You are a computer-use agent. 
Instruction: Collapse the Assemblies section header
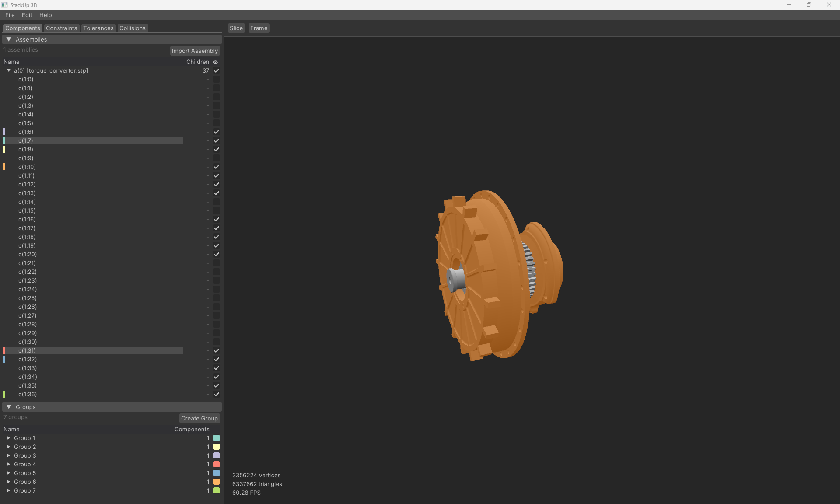(9, 39)
